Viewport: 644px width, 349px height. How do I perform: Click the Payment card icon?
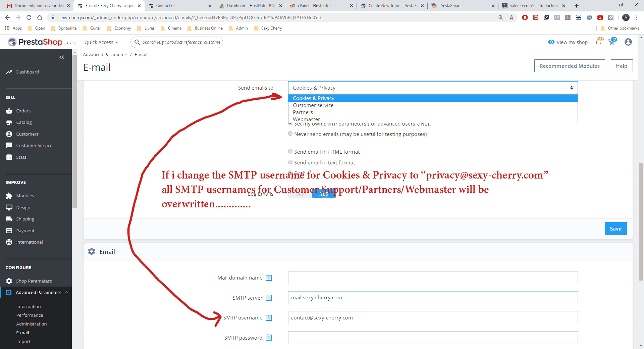pyautogui.click(x=9, y=231)
